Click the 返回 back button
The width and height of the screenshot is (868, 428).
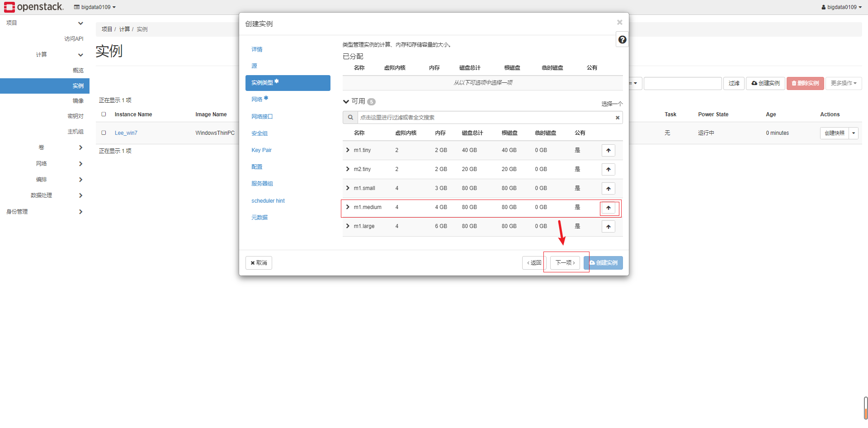click(534, 263)
